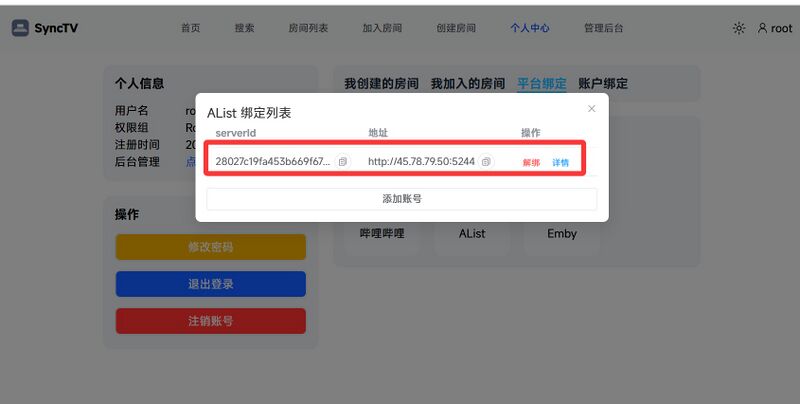800x404 pixels.
Task: Open 管理后台 navigation item
Action: 604,28
